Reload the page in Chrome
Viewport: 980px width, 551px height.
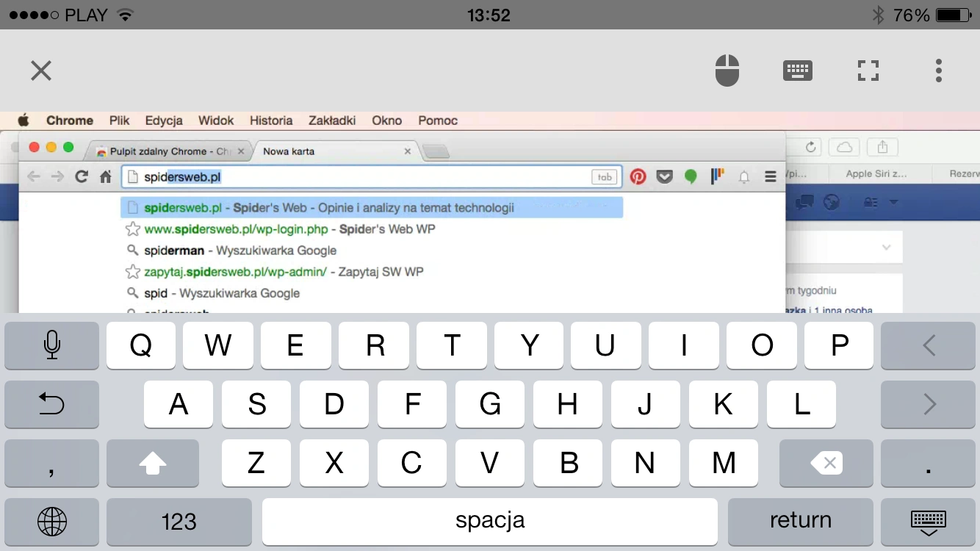tap(82, 176)
